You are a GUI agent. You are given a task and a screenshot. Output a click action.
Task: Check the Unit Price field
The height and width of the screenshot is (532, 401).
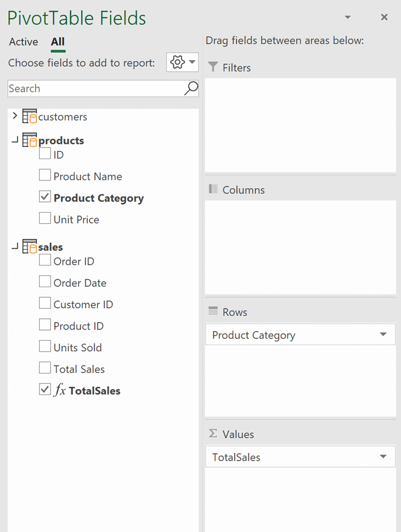pyautogui.click(x=45, y=218)
